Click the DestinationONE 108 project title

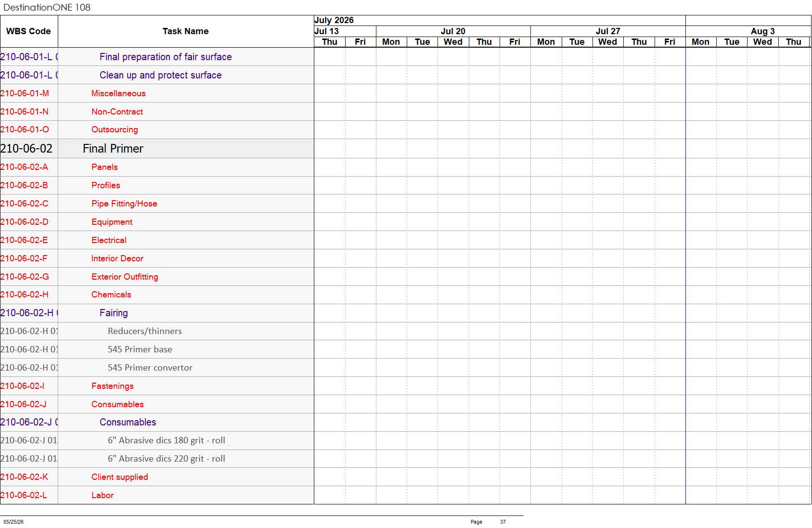47,7
